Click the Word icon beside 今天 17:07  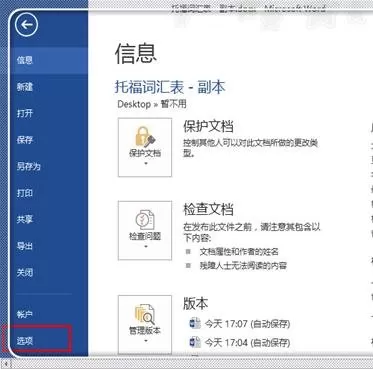click(195, 323)
